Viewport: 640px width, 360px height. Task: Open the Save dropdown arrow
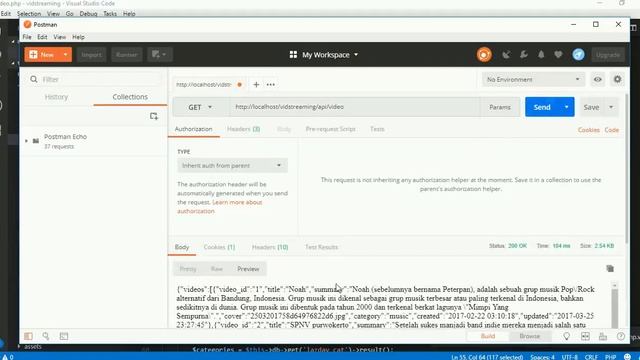click(611, 107)
